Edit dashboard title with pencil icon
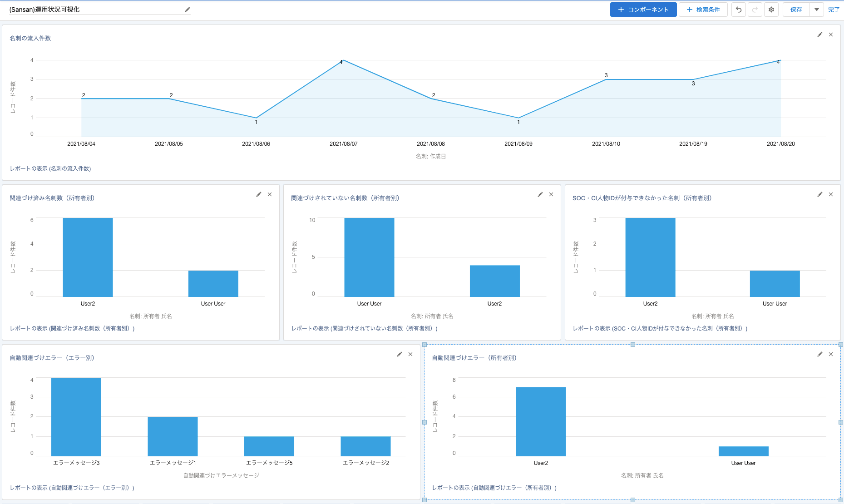 tap(188, 10)
